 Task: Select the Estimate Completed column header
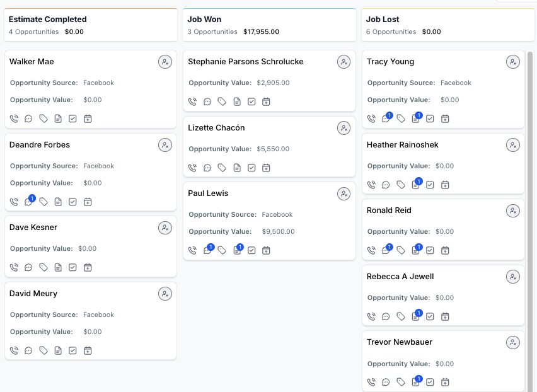click(x=91, y=25)
